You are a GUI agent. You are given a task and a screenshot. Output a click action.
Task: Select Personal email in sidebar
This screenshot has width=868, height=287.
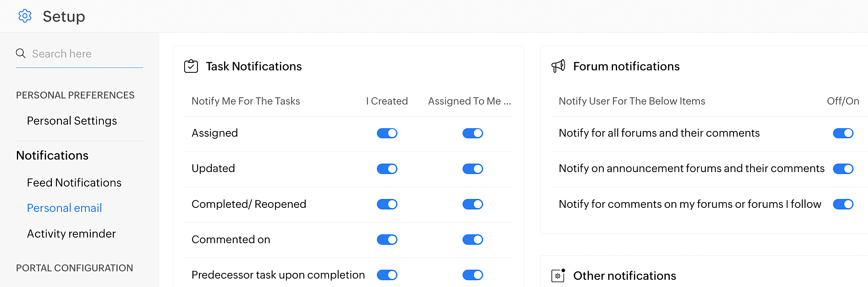(x=64, y=208)
